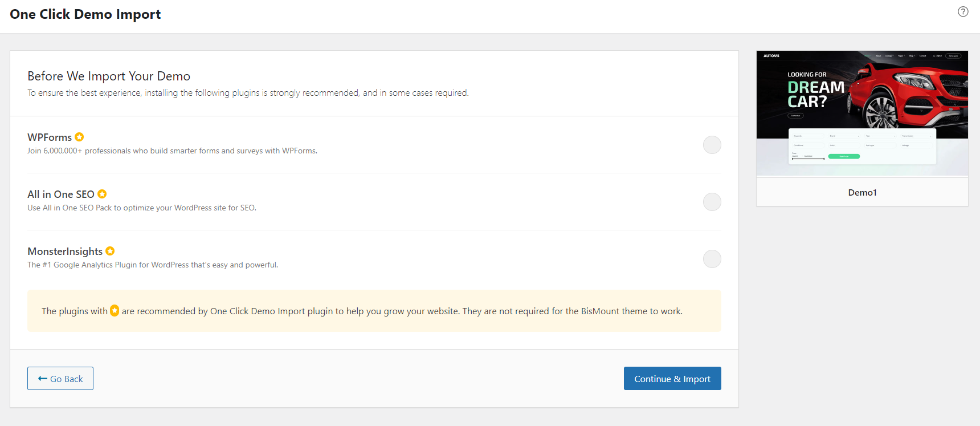Click the WPForms description about 6,000,000+ professionals
980x426 pixels.
click(172, 151)
